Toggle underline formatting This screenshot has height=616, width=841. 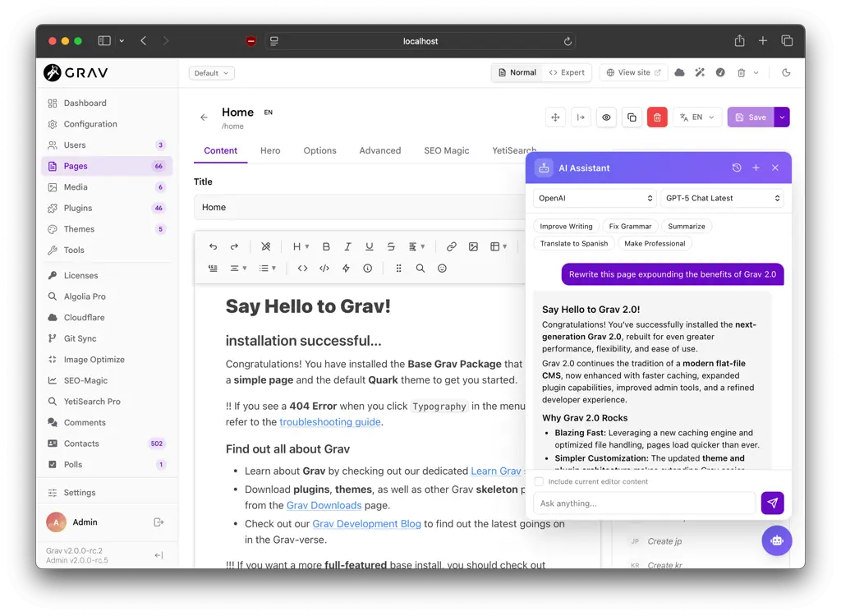coord(369,247)
